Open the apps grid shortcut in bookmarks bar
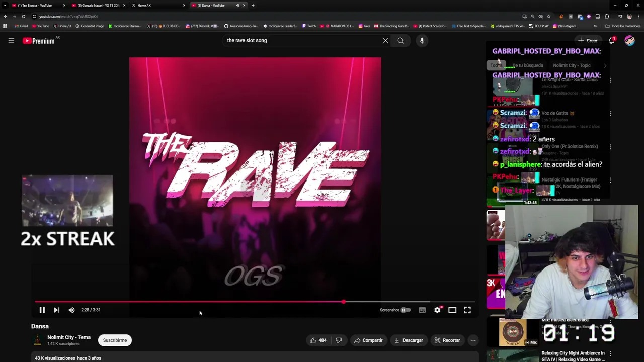The height and width of the screenshot is (362, 644). click(5, 26)
